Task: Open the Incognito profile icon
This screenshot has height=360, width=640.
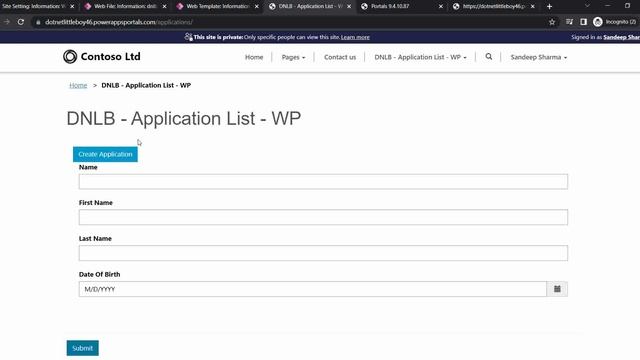Action: pos(598,22)
